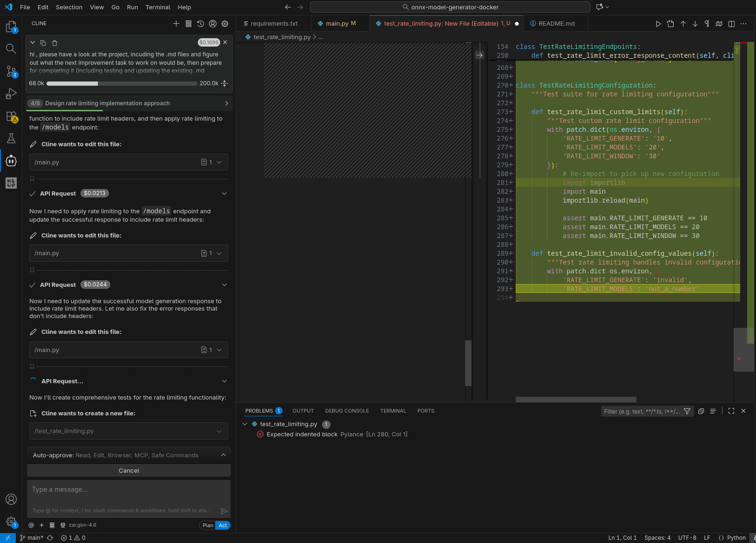Switch to the main.py editor tab
This screenshot has width=756, height=543.
click(x=337, y=24)
